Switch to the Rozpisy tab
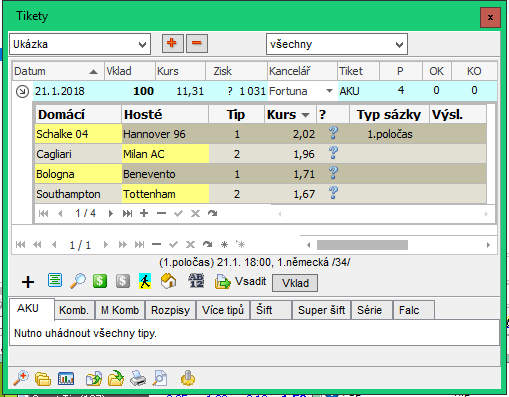Image resolution: width=509 pixels, height=397 pixels. tap(171, 310)
